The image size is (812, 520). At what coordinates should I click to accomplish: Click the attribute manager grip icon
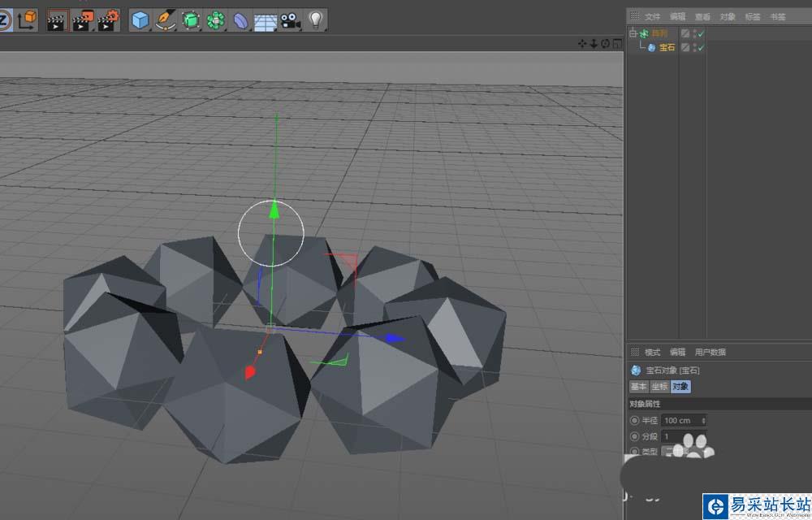point(634,352)
